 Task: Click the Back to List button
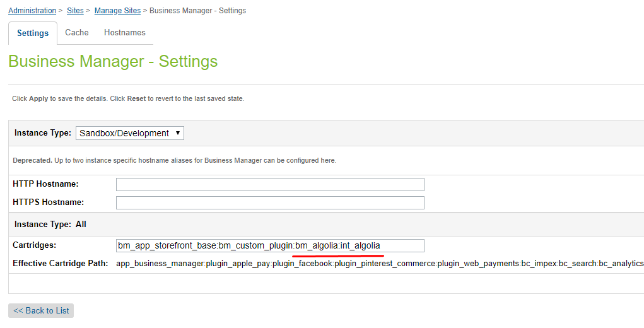[x=41, y=311]
